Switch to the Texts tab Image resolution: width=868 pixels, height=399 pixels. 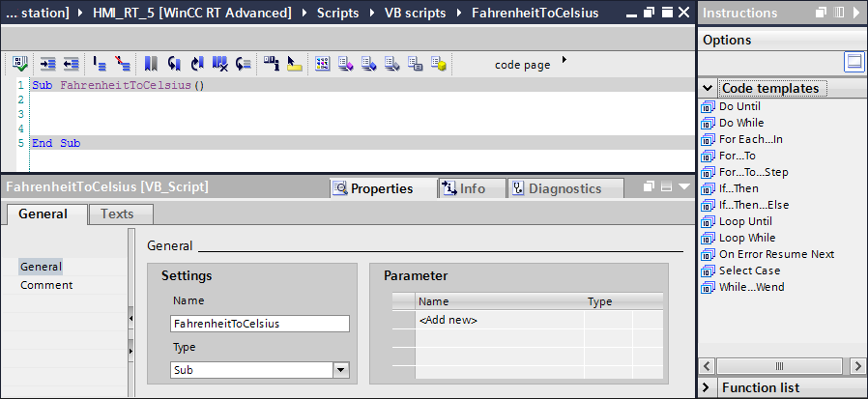pos(117,214)
